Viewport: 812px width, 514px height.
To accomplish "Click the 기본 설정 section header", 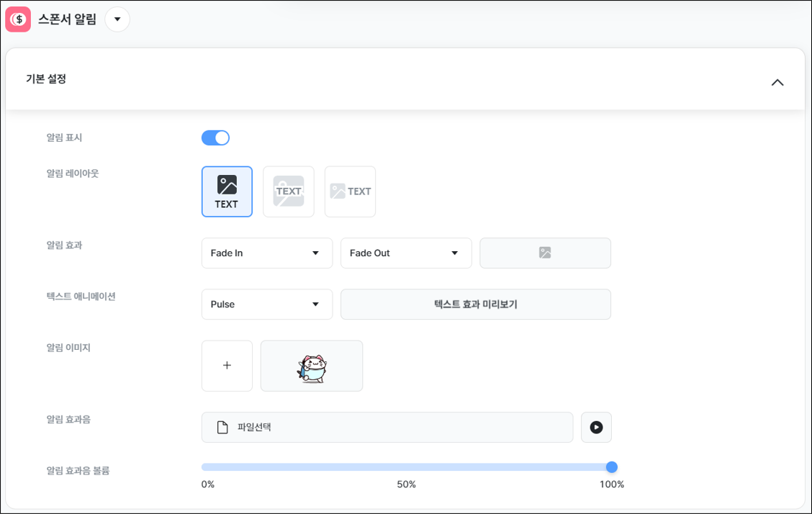I will click(x=405, y=79).
